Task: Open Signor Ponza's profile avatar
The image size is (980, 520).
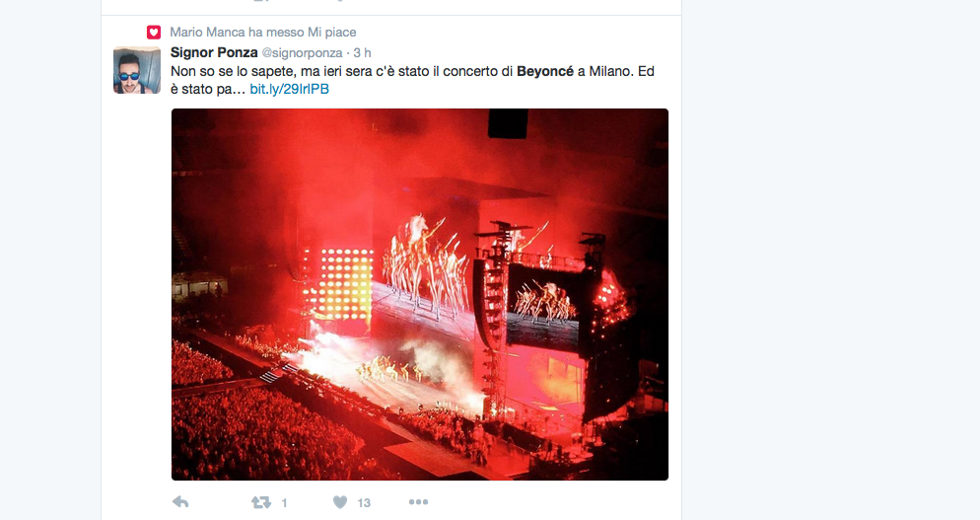Action: (137, 70)
